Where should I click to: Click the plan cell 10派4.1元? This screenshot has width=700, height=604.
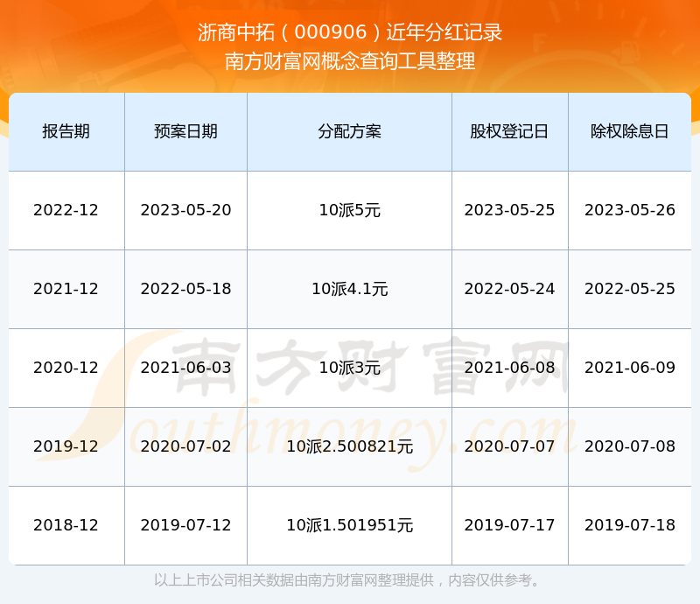click(349, 289)
